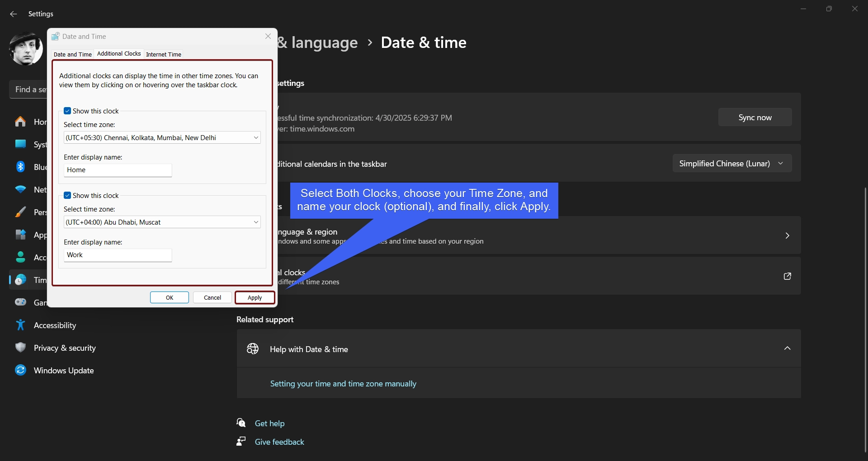The height and width of the screenshot is (461, 868).
Task: Select the Windows Update icon
Action: (x=20, y=370)
